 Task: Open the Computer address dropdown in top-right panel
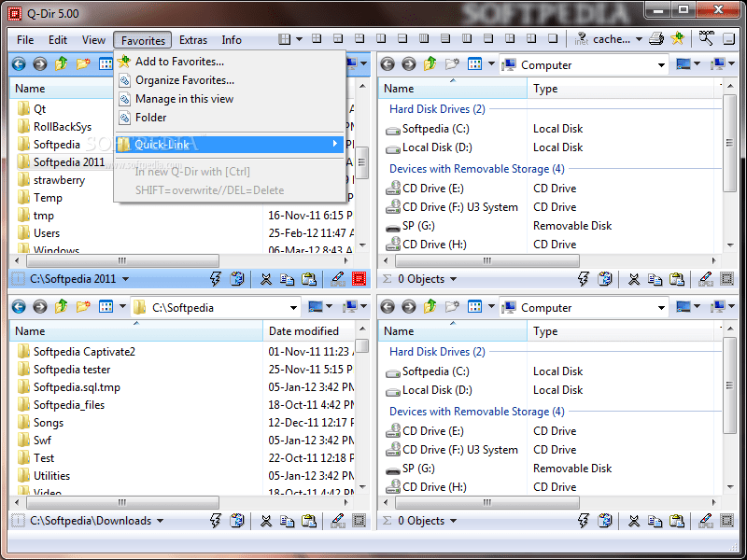[x=662, y=64]
